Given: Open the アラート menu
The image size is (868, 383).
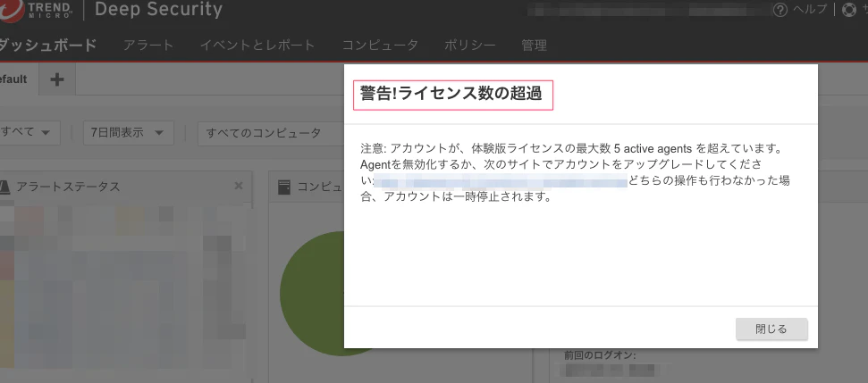Looking at the screenshot, I should click(148, 46).
